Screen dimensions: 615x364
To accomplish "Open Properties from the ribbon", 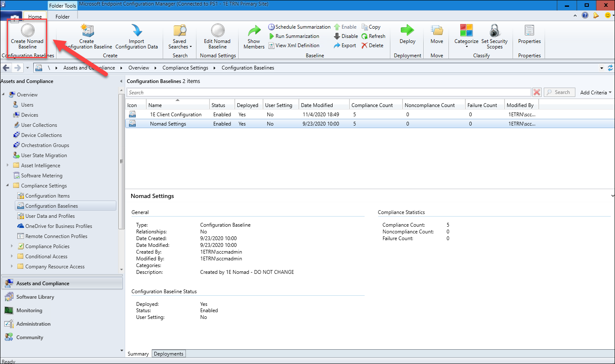I will (x=529, y=31).
